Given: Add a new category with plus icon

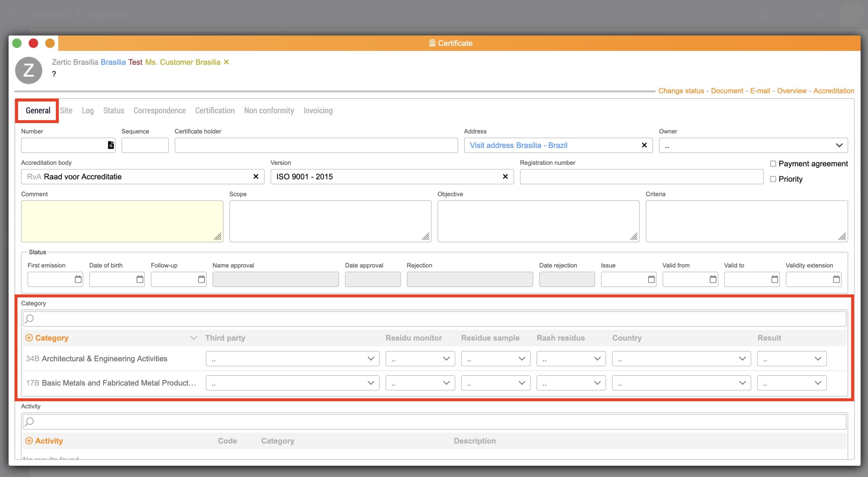Looking at the screenshot, I should [29, 338].
